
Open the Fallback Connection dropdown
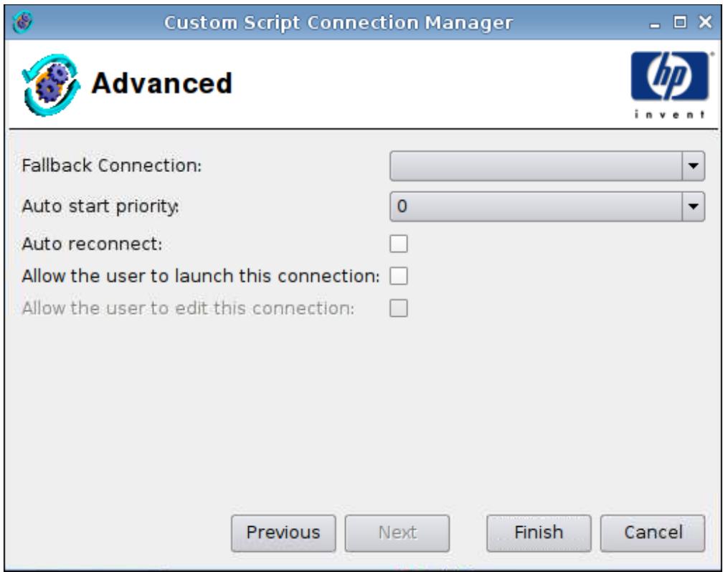point(547,166)
